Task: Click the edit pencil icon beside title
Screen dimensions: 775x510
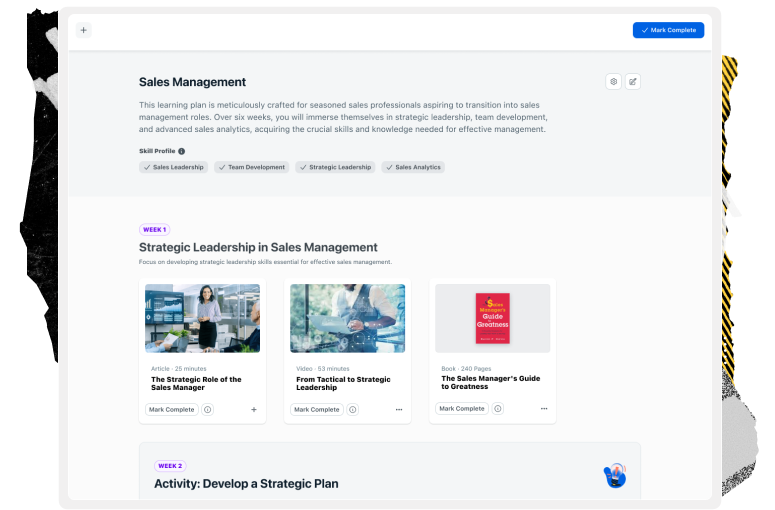Action: (x=633, y=82)
